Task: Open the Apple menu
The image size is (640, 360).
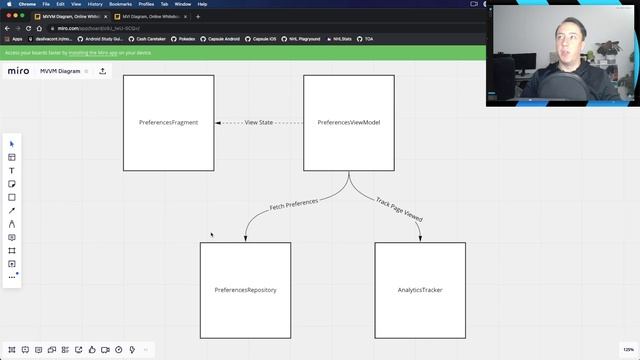Action: click(x=9, y=4)
